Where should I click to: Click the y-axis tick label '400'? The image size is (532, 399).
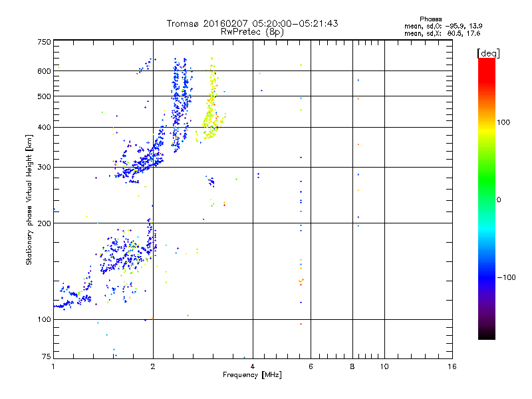click(44, 127)
